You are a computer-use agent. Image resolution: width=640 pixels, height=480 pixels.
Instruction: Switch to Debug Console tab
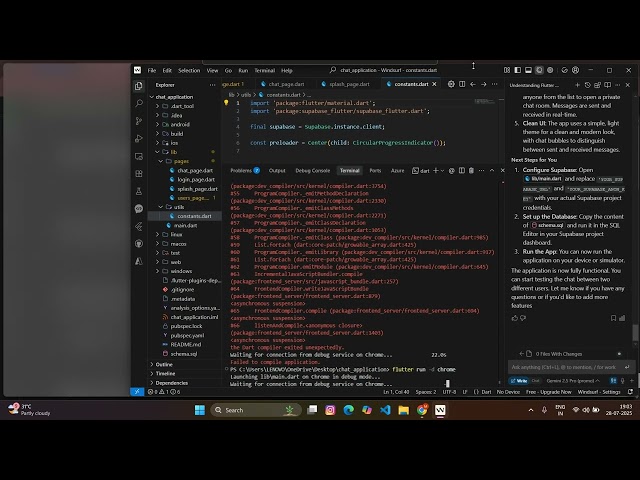[313, 171]
